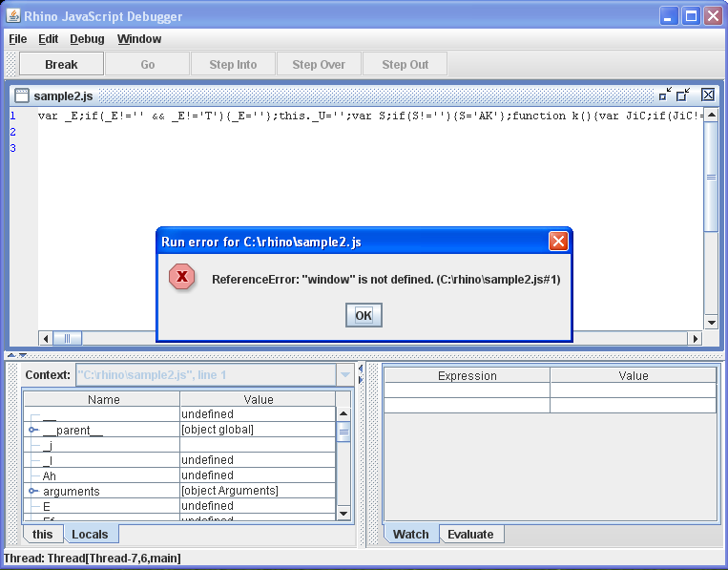Select the 'this' tab
This screenshot has height=570, width=728.
click(43, 534)
